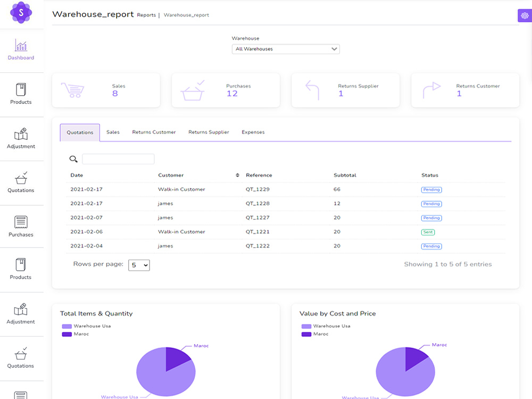Open the All Warehouses dropdown
This screenshot has width=532, height=399.
pos(286,49)
